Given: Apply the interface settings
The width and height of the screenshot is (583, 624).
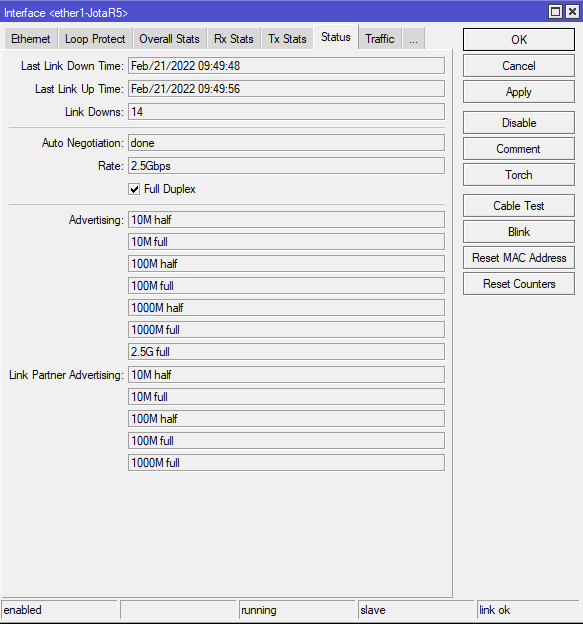Looking at the screenshot, I should click(x=519, y=92).
